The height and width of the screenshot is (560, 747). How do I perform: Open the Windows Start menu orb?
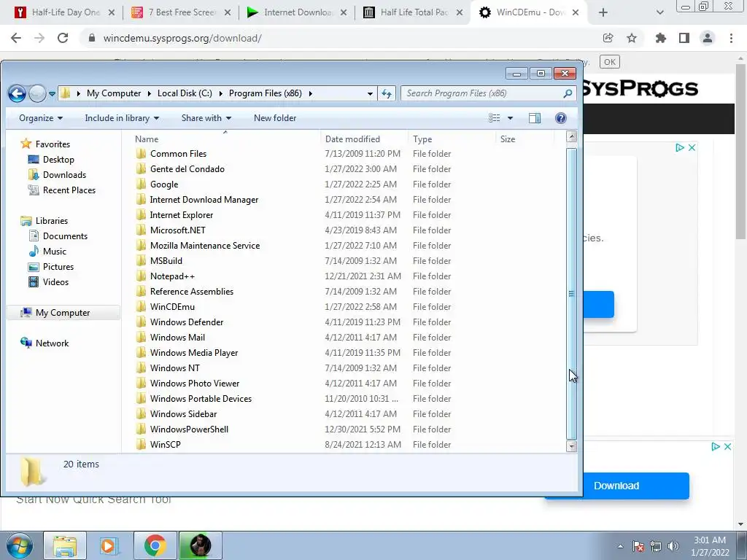(x=19, y=545)
